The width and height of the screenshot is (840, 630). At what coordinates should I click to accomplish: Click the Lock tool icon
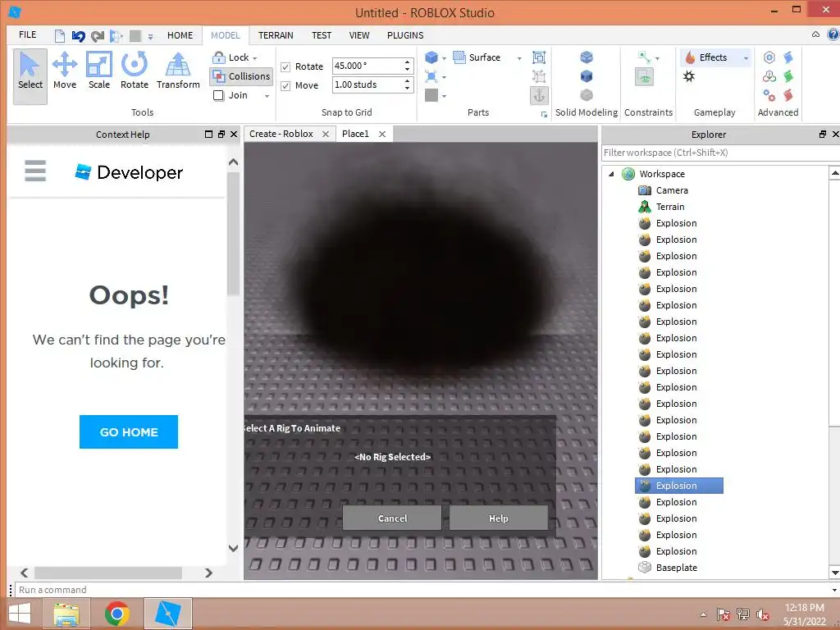coord(218,57)
